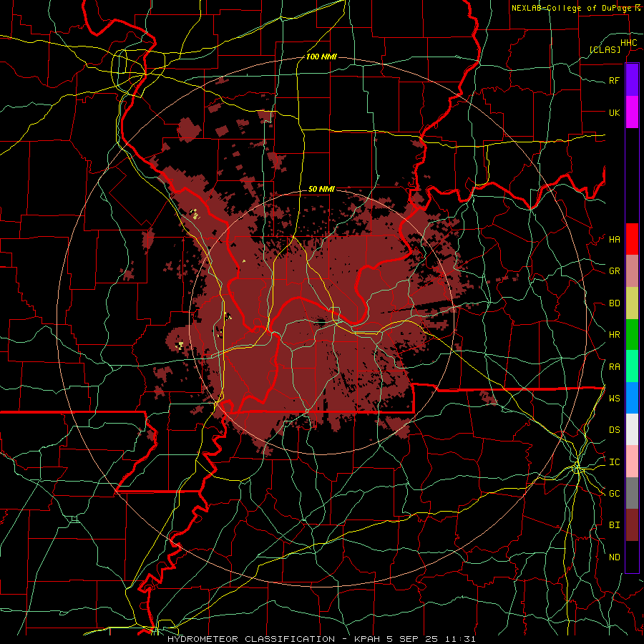
Task: Click the 50 NMI range ring label
Action: tap(321, 189)
